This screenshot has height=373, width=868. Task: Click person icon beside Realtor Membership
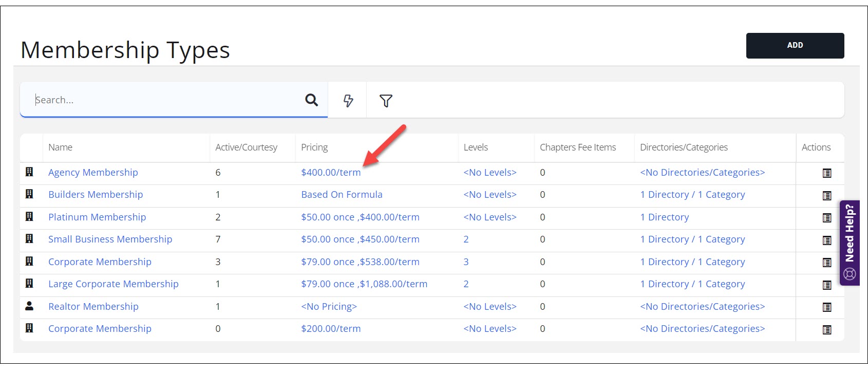coord(29,306)
